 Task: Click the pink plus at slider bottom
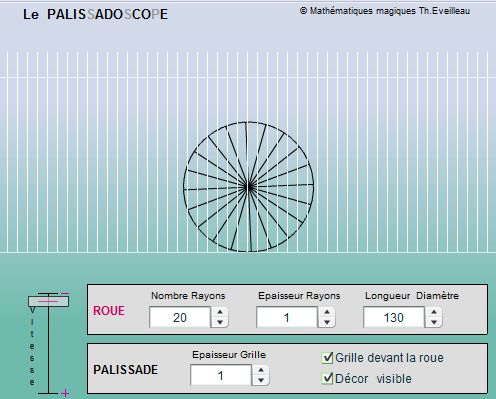point(65,393)
